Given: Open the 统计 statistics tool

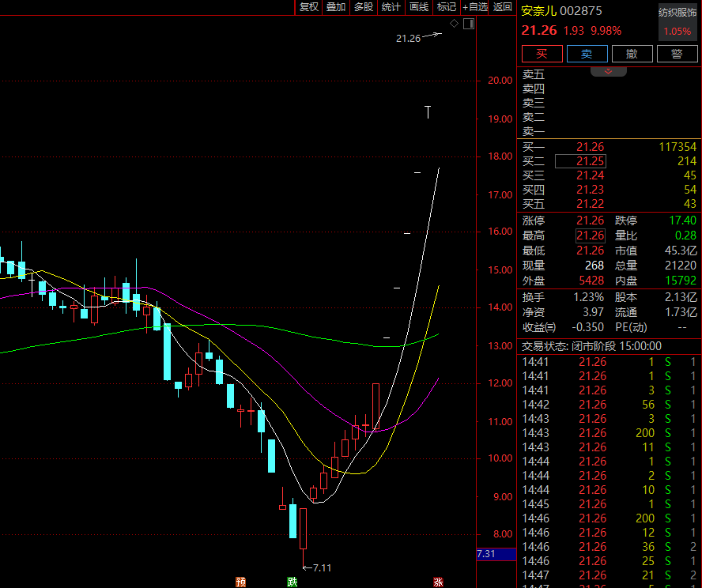Looking at the screenshot, I should click(391, 7).
